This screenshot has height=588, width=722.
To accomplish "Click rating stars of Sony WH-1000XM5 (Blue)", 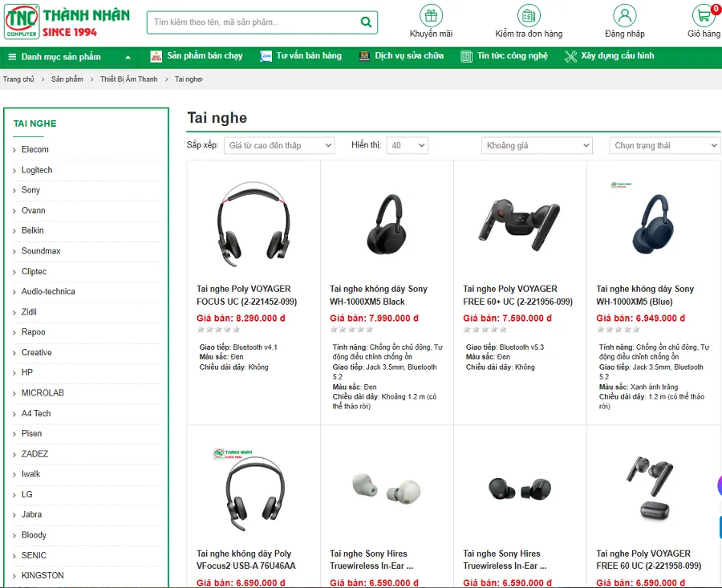I will (x=619, y=329).
